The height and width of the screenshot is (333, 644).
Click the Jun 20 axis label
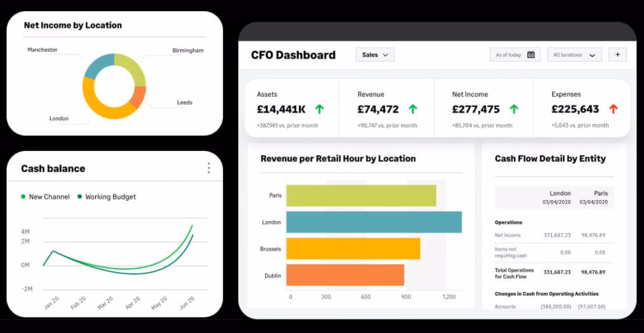(x=187, y=303)
